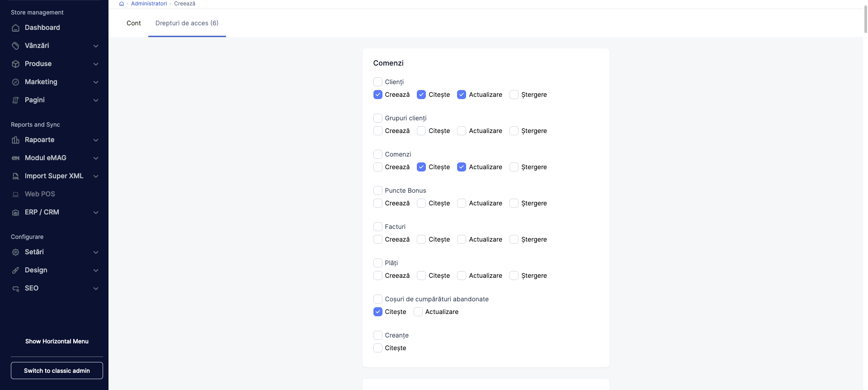This screenshot has width=868, height=390.
Task: Click the Produse box icon
Action: [x=15, y=64]
